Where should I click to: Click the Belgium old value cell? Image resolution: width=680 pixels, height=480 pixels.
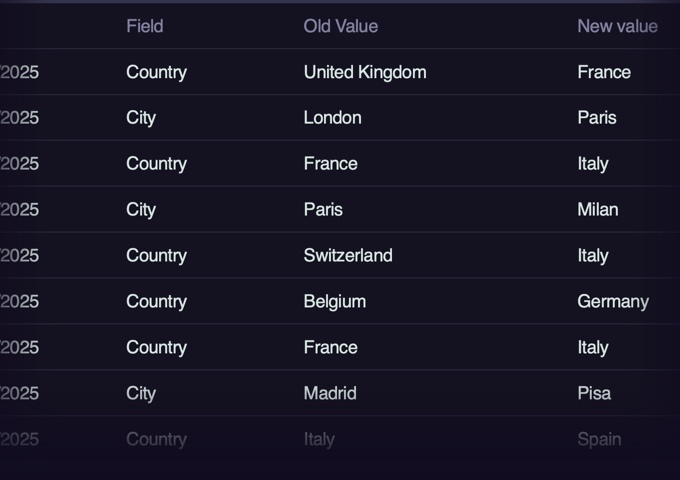[334, 302]
